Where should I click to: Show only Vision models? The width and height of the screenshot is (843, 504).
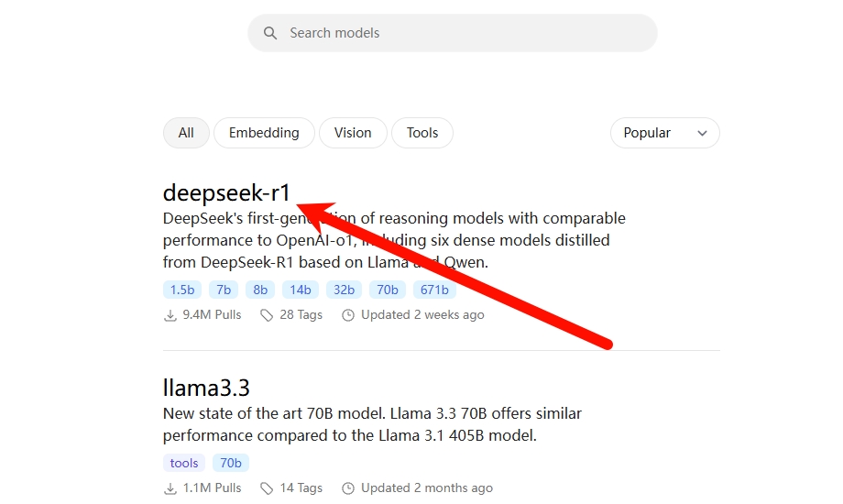pos(353,133)
